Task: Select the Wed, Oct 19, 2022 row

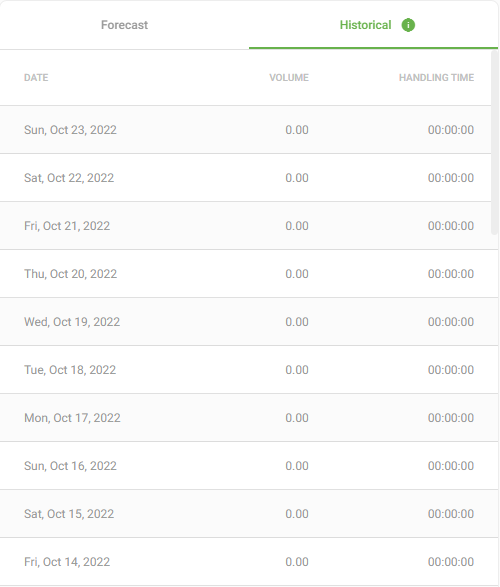Action: tap(249, 322)
